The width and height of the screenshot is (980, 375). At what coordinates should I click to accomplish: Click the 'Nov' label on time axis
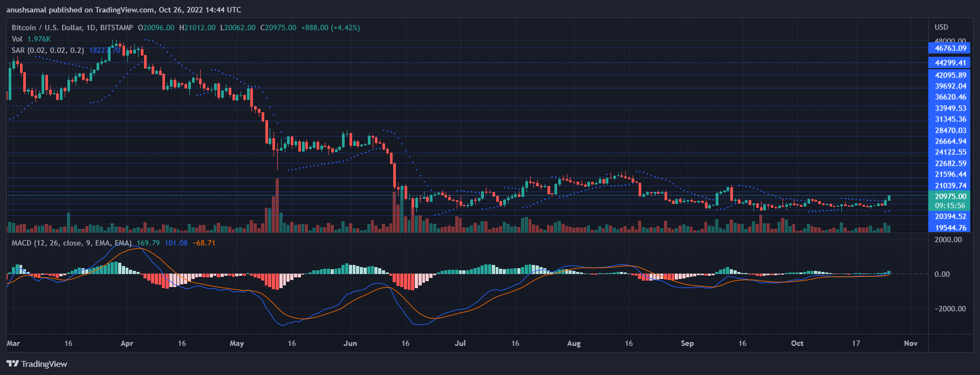[910, 343]
